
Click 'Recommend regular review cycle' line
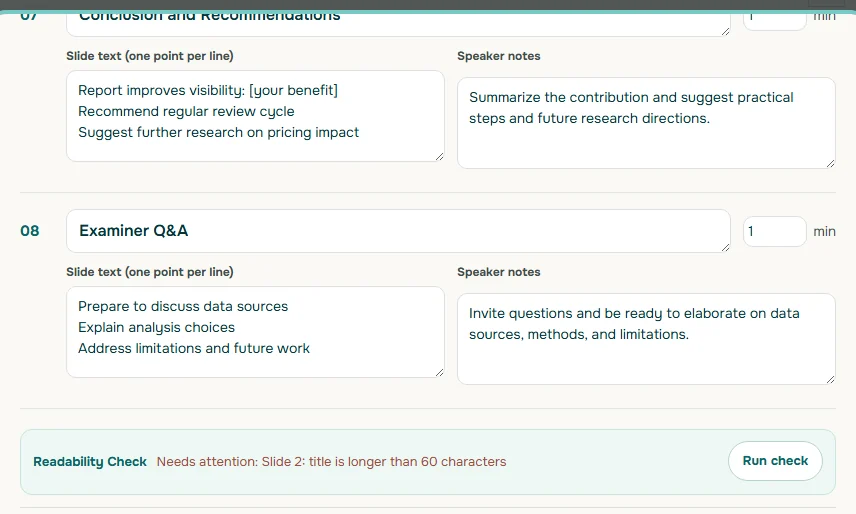coord(186,111)
